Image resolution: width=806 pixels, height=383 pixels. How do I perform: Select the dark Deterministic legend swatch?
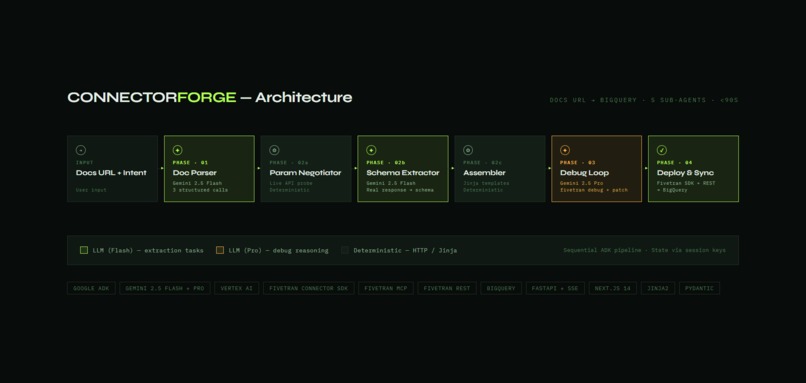pos(345,250)
